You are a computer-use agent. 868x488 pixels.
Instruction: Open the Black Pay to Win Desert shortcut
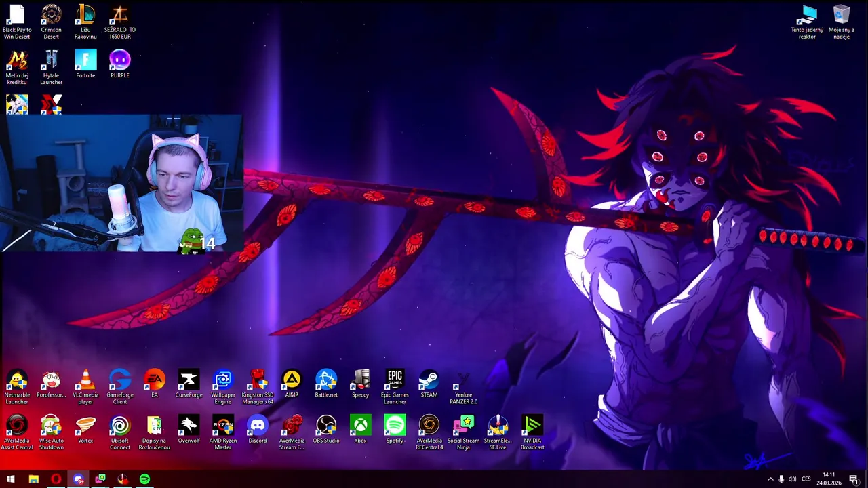click(17, 22)
